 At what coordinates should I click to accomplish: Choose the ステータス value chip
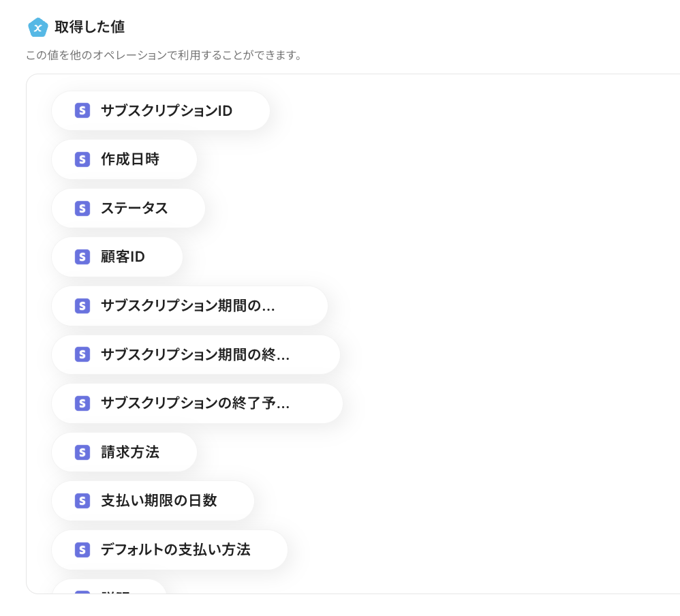pos(134,208)
